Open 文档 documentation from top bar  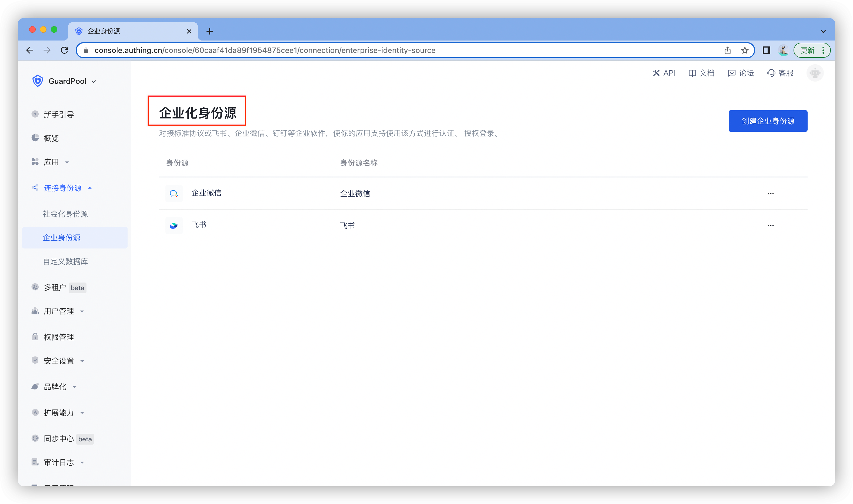click(x=701, y=73)
